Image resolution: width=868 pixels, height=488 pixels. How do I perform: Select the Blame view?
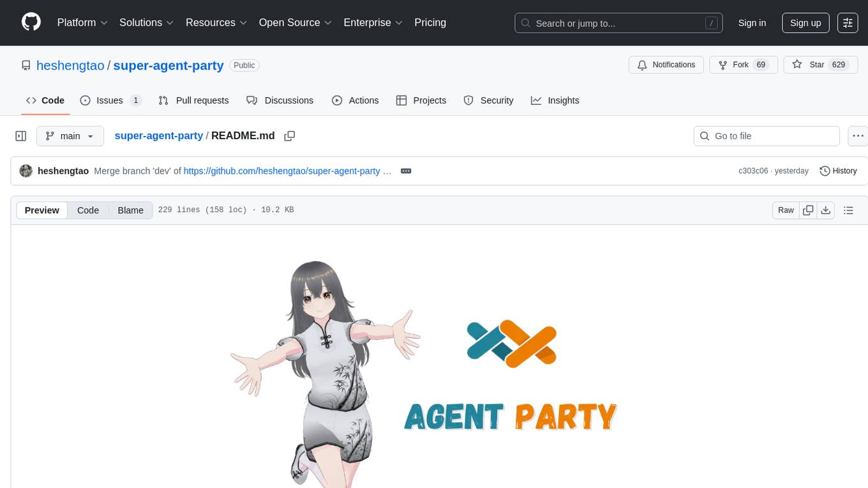tap(131, 210)
